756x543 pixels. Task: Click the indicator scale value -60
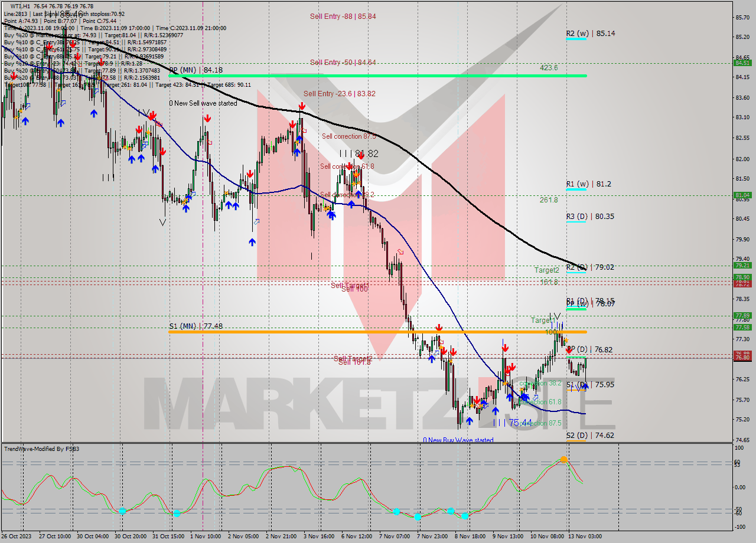pos(737,513)
